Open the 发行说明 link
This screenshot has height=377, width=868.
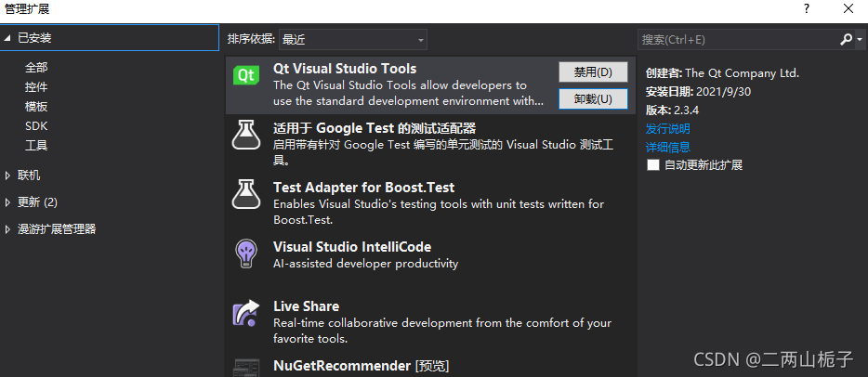click(x=667, y=129)
